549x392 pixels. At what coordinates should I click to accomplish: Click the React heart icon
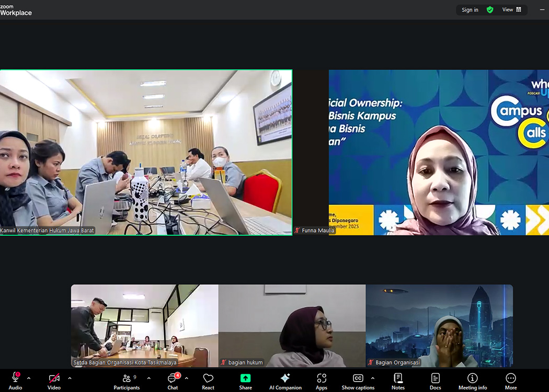208,380
